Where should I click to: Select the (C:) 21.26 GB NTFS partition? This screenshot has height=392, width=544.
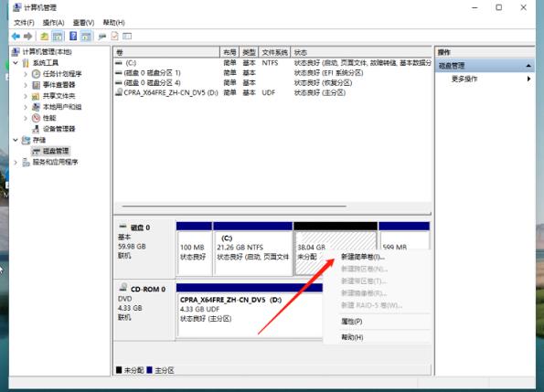(252, 249)
